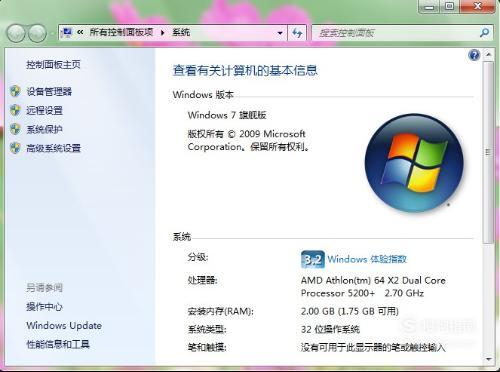Screen dimensions: 500x372
Task: Open 性能信息和工具 link
Action: coord(58,344)
